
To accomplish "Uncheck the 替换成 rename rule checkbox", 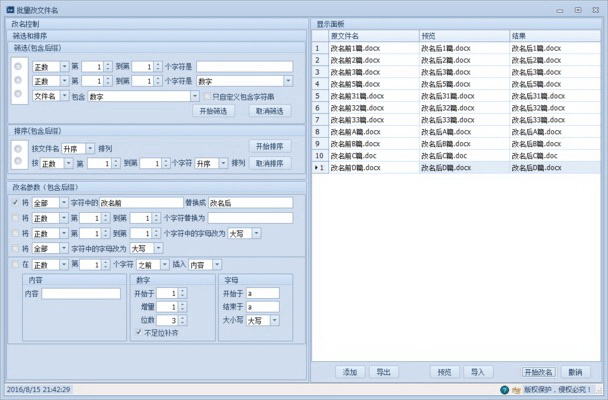I will [x=17, y=202].
